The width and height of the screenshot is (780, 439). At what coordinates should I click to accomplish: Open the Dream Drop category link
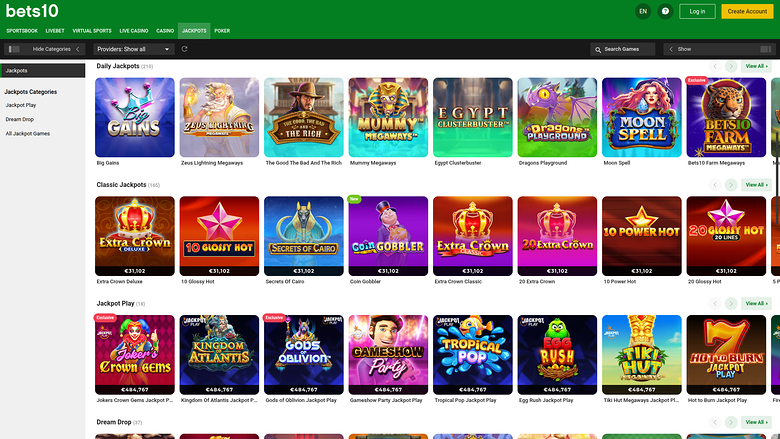[x=20, y=119]
